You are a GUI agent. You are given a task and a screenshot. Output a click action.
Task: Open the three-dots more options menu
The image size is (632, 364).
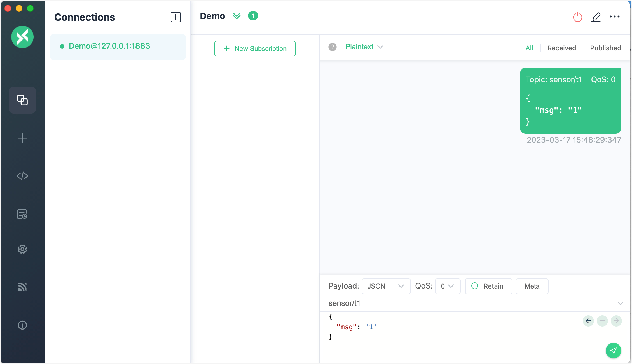pyautogui.click(x=614, y=17)
